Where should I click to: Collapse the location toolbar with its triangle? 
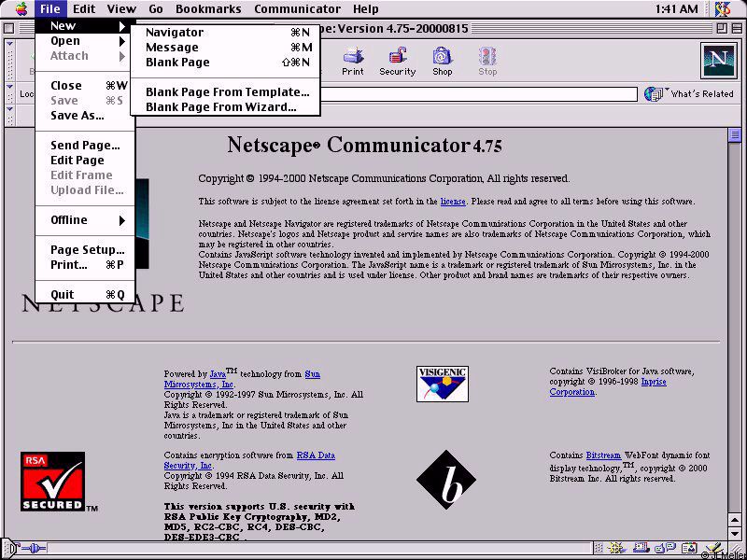9,87
